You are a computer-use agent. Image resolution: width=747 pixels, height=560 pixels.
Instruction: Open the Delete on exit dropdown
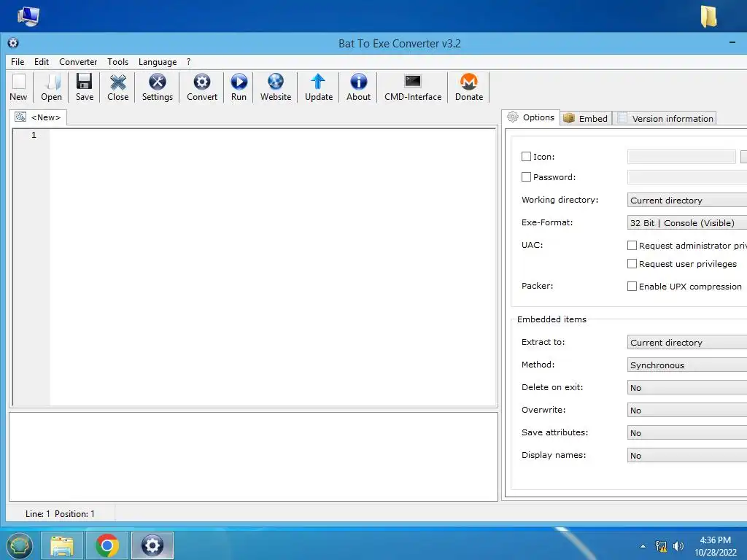pyautogui.click(x=687, y=388)
